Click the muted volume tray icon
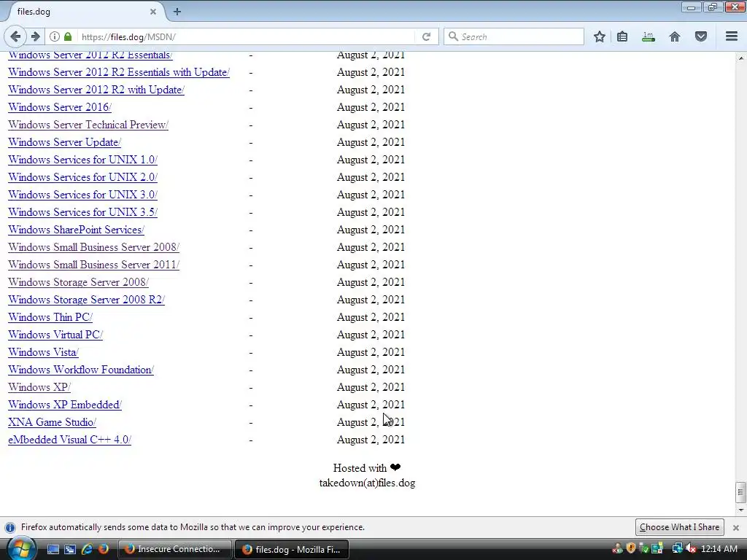 690,549
